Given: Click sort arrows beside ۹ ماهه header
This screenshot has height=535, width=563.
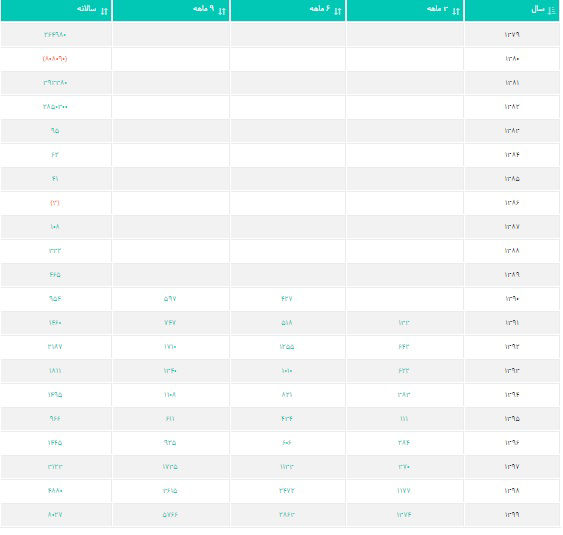Looking at the screenshot, I should tap(222, 11).
